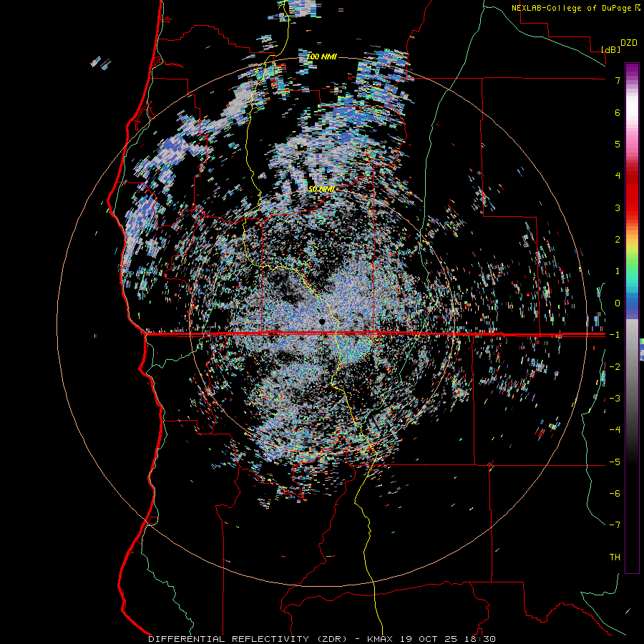644x644 pixels.
Task: Click the TH threshold label
Action: point(615,557)
